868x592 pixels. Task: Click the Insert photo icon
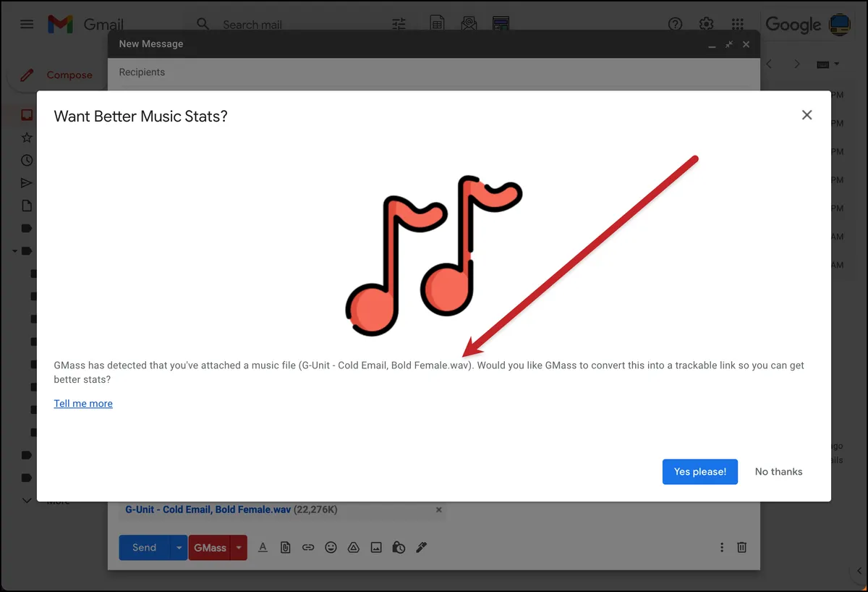376,548
